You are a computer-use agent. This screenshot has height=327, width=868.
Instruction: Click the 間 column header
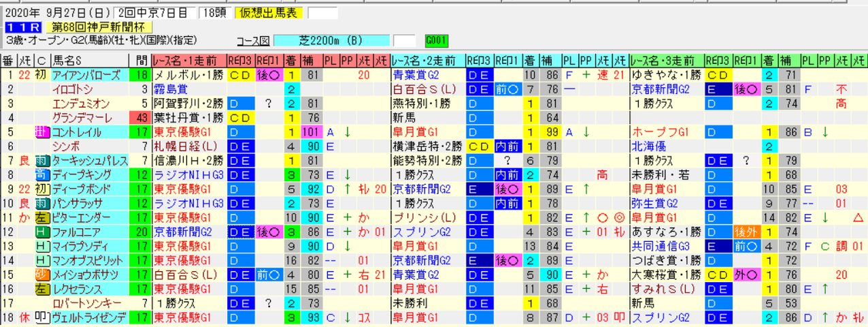[x=140, y=59]
